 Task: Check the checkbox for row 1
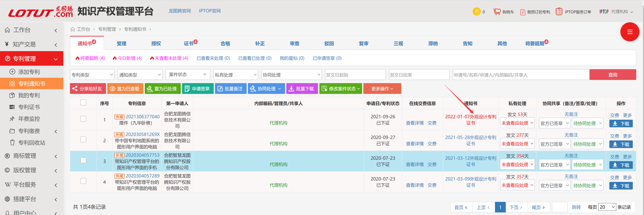pyautogui.click(x=83, y=119)
